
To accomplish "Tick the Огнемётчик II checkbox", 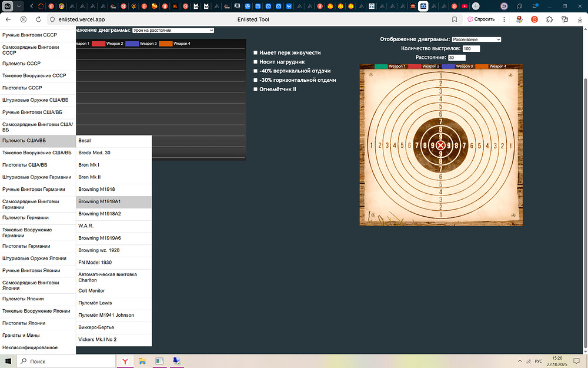I will [255, 89].
